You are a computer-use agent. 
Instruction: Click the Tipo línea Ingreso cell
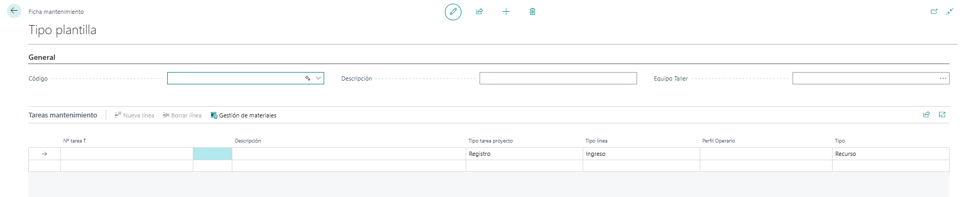click(x=641, y=154)
